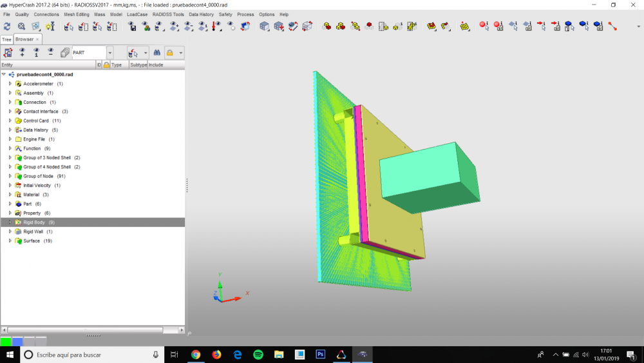This screenshot has width=644, height=363.
Task: Open the RADIOSS Tools menu
Action: 168,14
